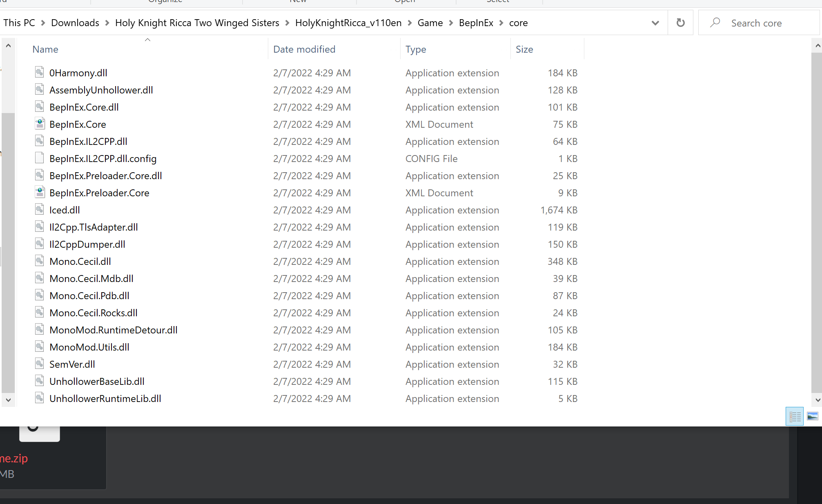
Task: Open the address bar history dropdown
Action: pos(655,23)
